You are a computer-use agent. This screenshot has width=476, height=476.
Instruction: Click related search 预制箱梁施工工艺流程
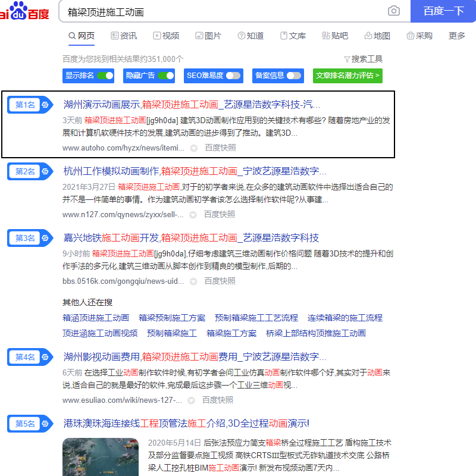click(x=256, y=318)
